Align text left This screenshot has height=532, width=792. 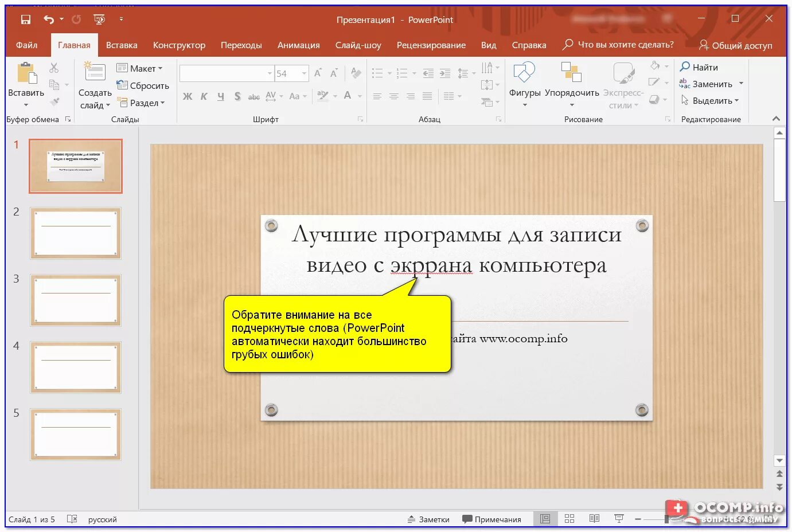(377, 96)
